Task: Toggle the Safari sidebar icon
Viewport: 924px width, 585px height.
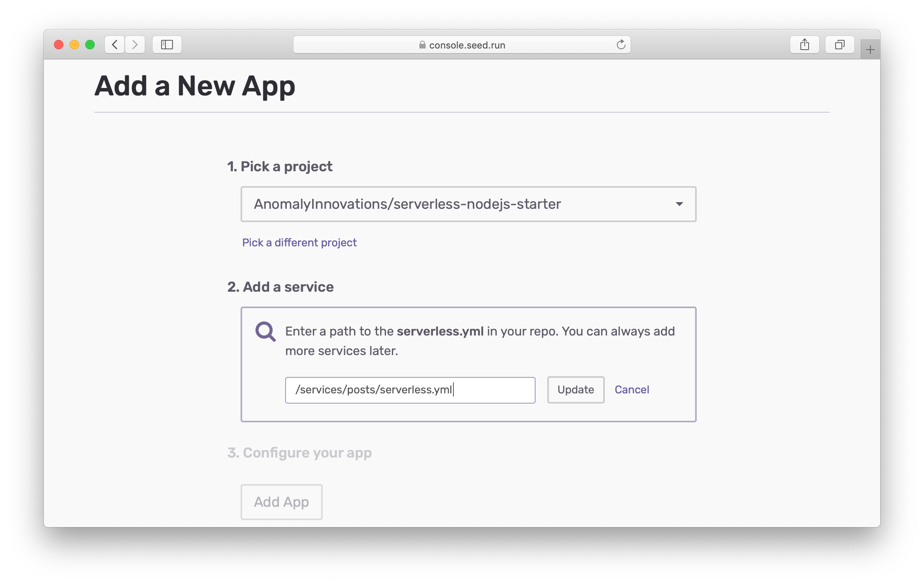Action: click(167, 45)
